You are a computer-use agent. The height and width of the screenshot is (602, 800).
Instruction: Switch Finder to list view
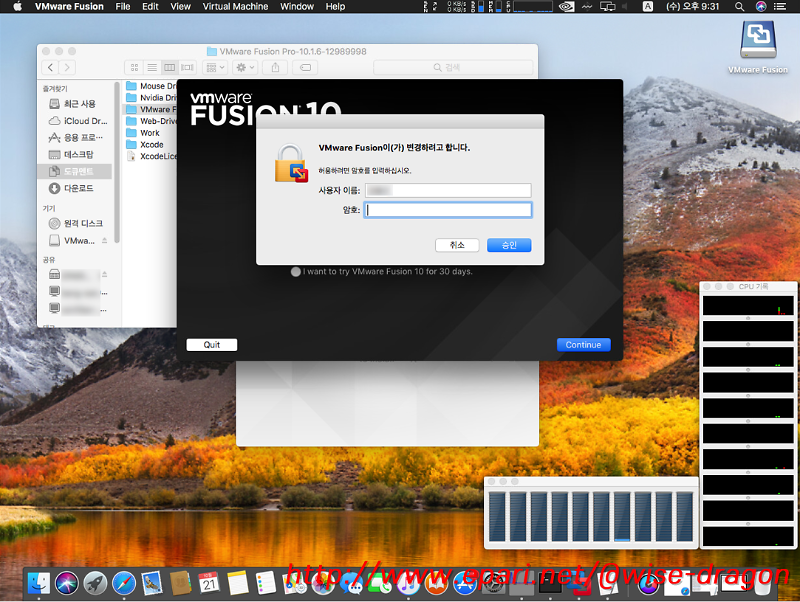tap(152, 67)
